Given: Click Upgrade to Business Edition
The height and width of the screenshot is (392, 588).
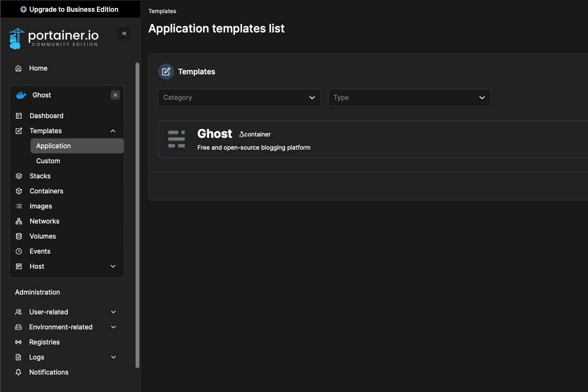Looking at the screenshot, I should pos(70,9).
